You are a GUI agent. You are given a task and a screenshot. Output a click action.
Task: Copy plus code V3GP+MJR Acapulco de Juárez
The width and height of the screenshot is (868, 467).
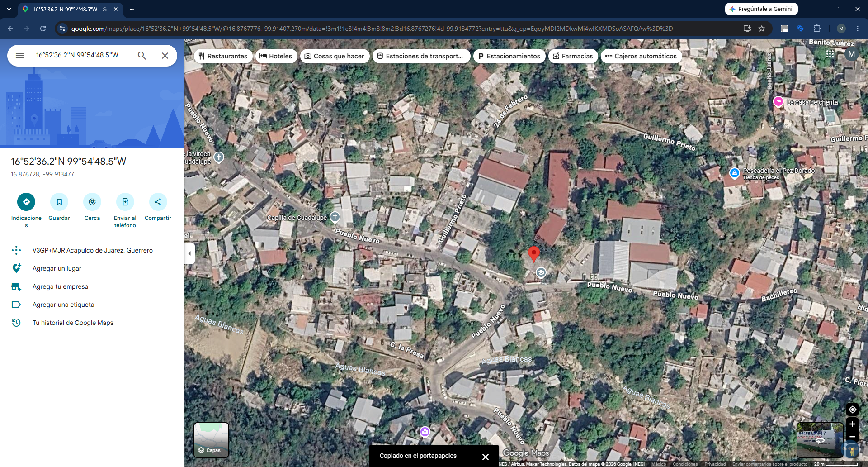coord(92,250)
